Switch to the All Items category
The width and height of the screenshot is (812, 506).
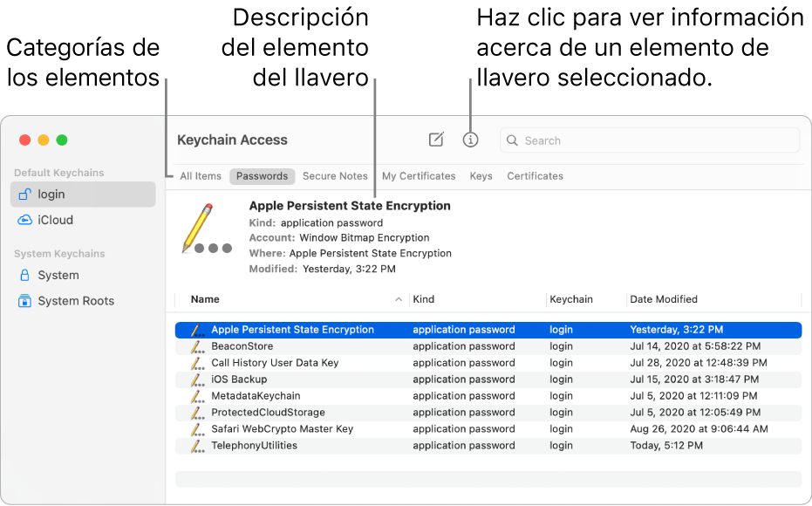pos(201,176)
